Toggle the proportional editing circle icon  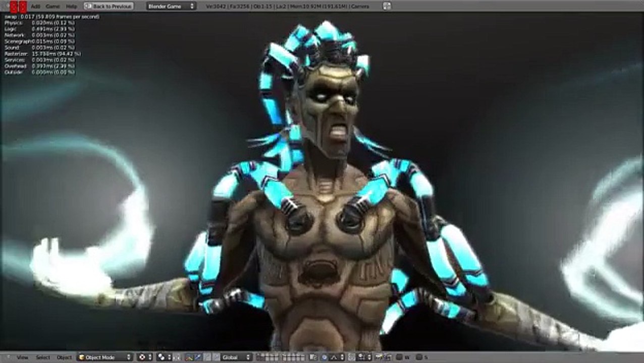tap(325, 357)
